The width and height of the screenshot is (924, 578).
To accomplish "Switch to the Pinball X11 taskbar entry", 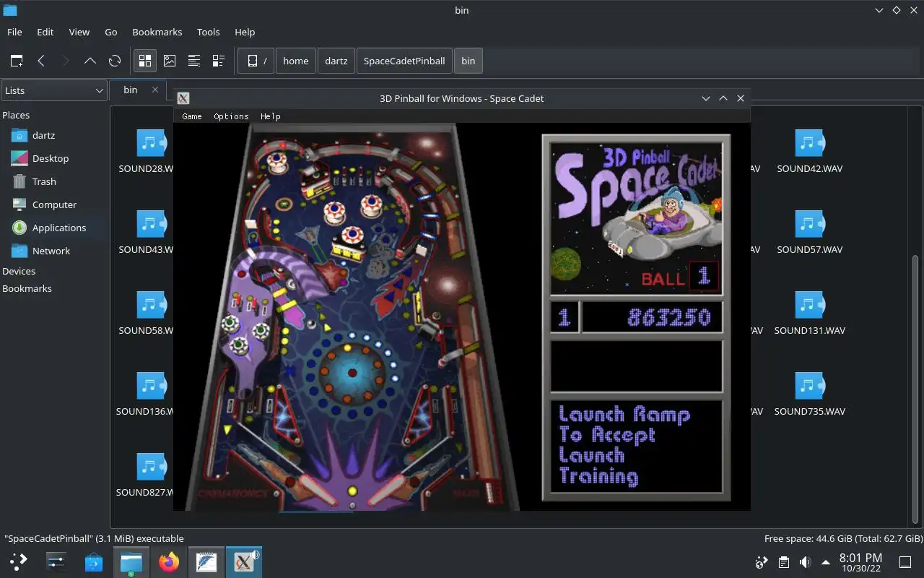I will 244,561.
